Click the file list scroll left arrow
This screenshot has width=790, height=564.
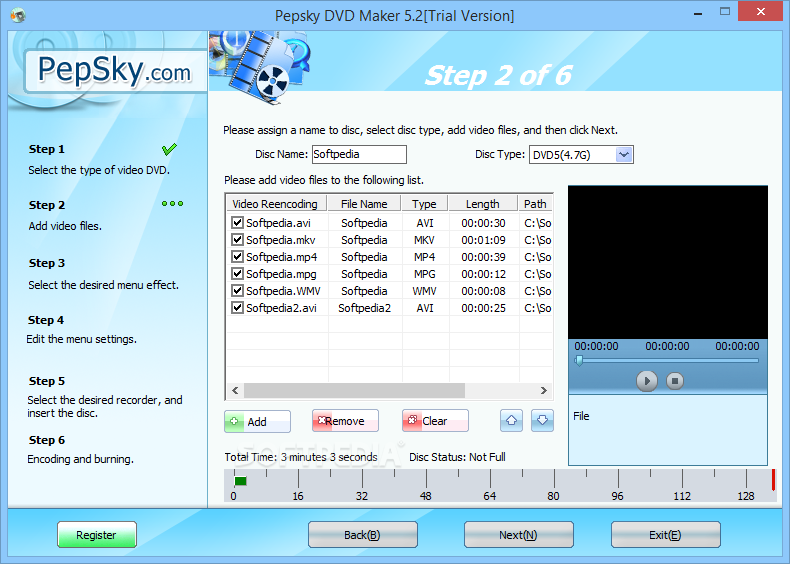235,390
